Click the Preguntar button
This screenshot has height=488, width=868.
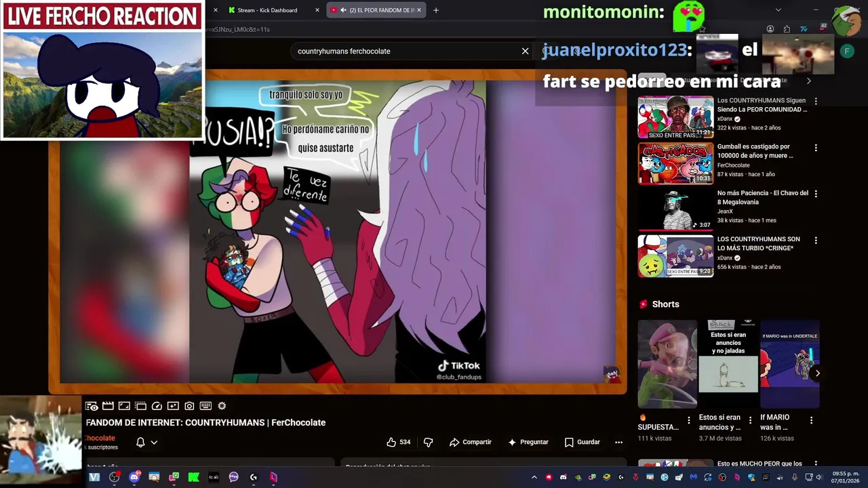528,442
